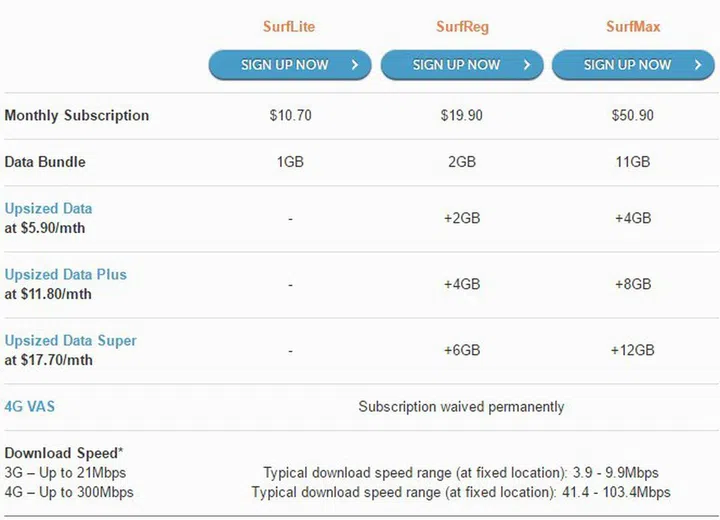Viewport: 720px width, 520px height.
Task: Click the $19.90 monthly subscription price
Action: click(461, 115)
